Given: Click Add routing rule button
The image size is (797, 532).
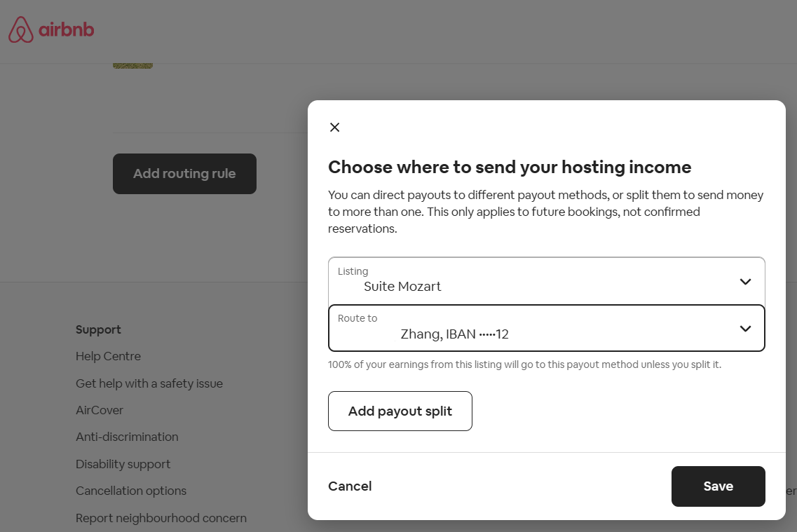Looking at the screenshot, I should click(x=184, y=174).
